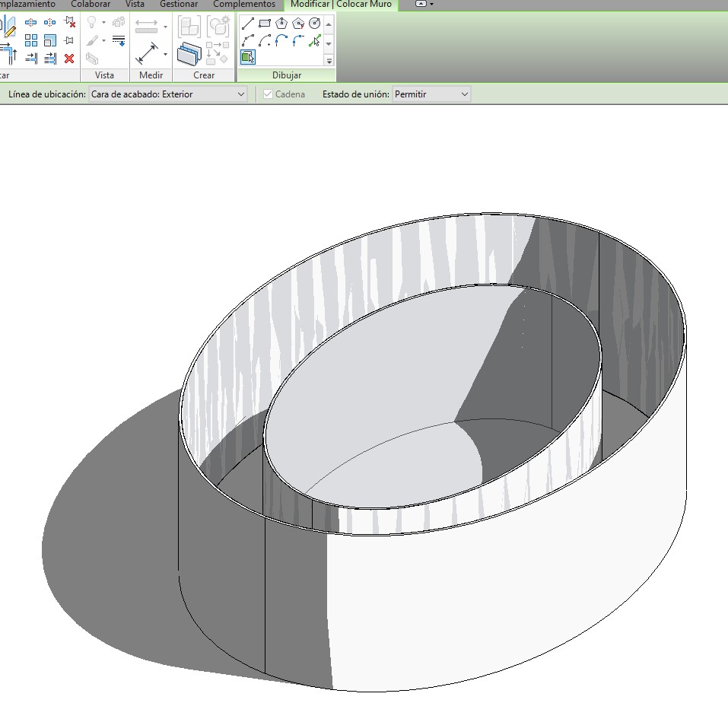Toggle the Cadena checkbox
The height and width of the screenshot is (703, 728).
pos(268,94)
